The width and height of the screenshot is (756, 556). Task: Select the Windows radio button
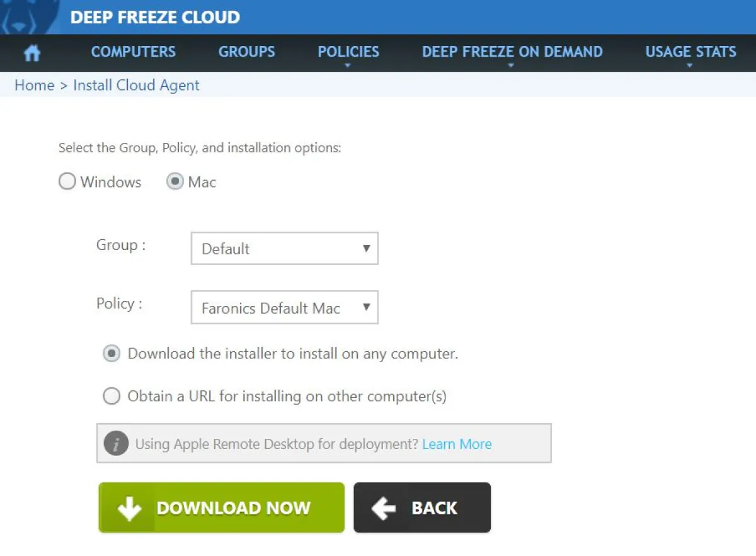point(67,182)
